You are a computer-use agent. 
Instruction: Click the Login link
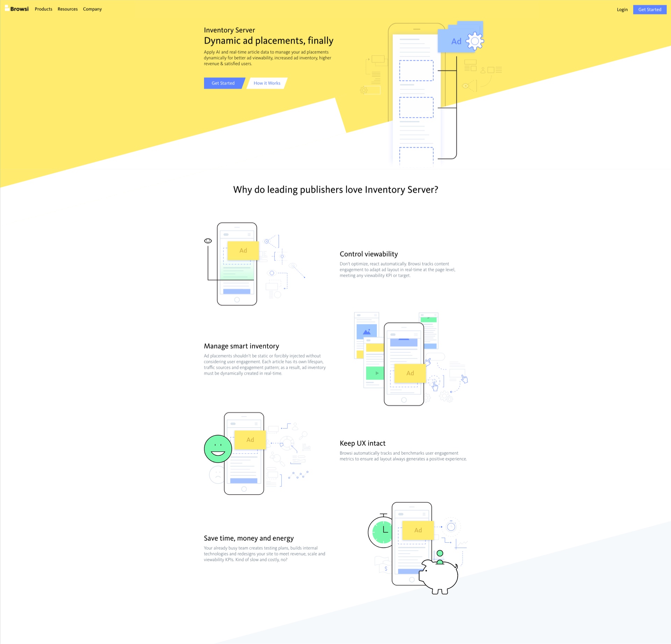pos(622,9)
